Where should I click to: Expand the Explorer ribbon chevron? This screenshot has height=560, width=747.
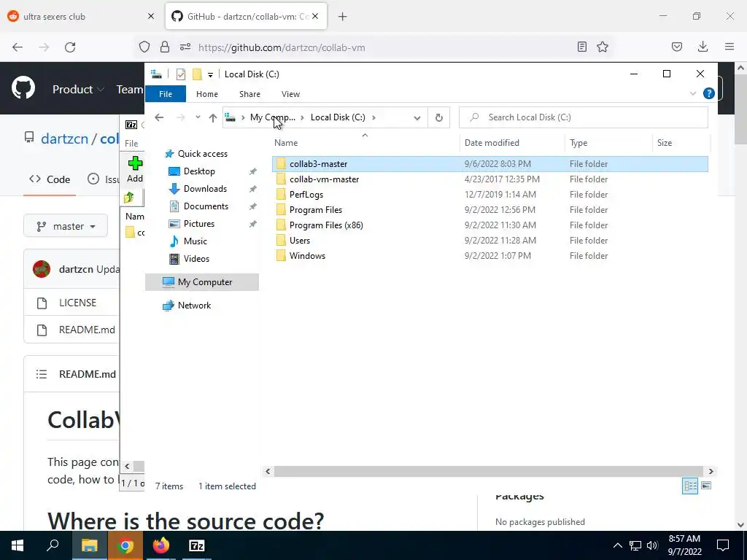click(693, 94)
